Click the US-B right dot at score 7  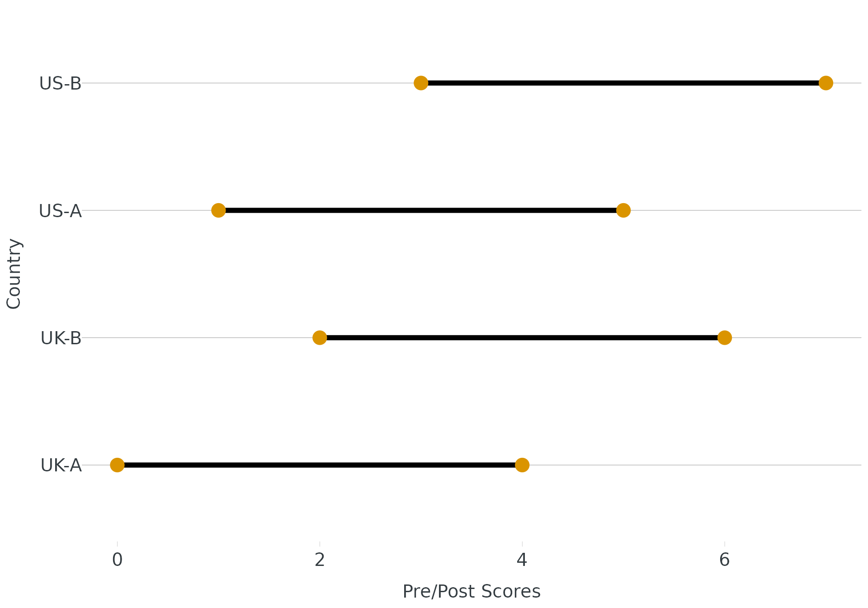[x=826, y=83]
